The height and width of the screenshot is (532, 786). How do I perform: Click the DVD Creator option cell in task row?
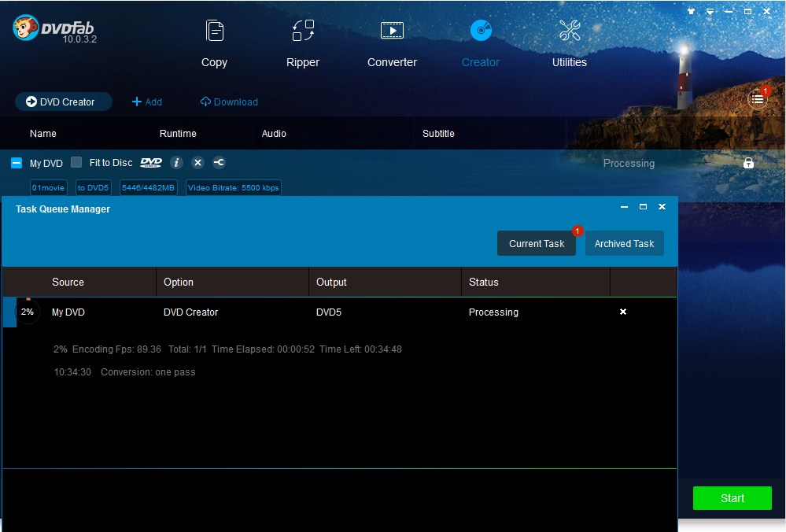pyautogui.click(x=191, y=312)
